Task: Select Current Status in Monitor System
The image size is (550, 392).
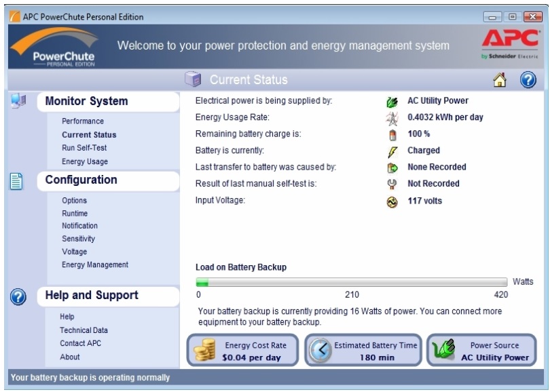Action: pos(89,134)
